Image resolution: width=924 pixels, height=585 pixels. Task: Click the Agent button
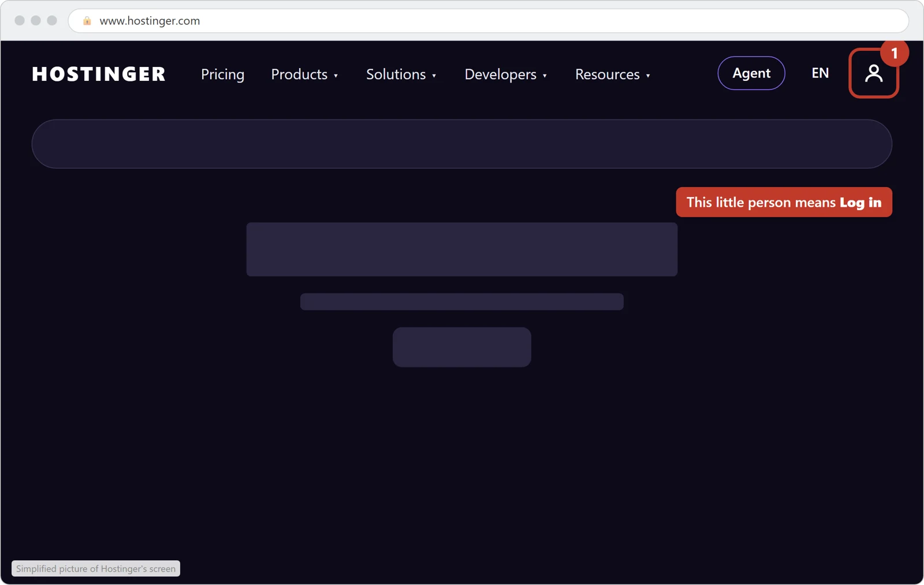tap(751, 73)
